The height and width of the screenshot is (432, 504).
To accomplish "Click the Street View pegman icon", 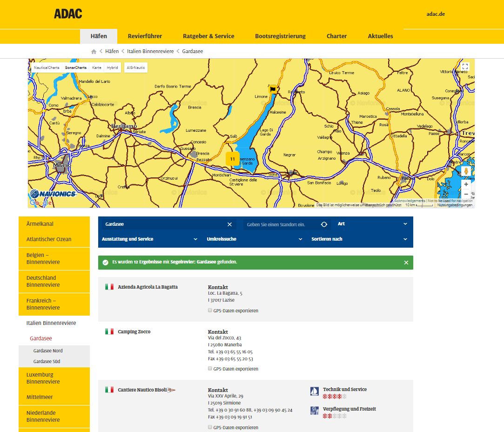I will click(x=466, y=171).
